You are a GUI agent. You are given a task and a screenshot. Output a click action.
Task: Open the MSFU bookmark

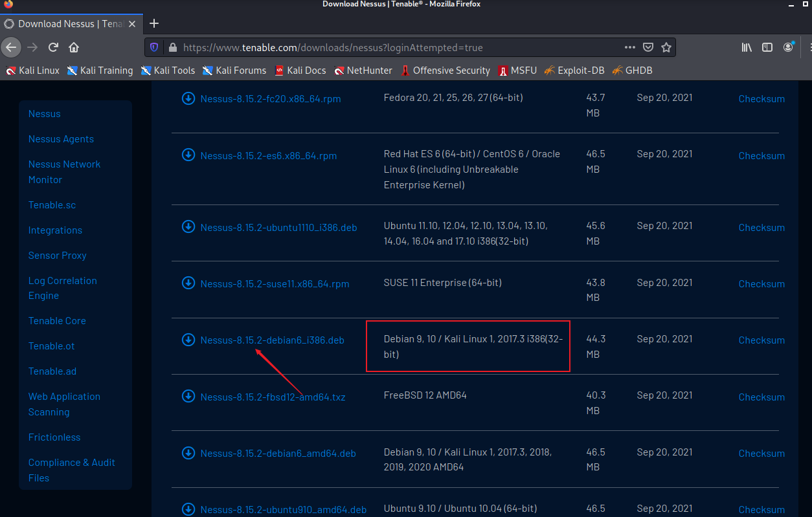pos(517,71)
